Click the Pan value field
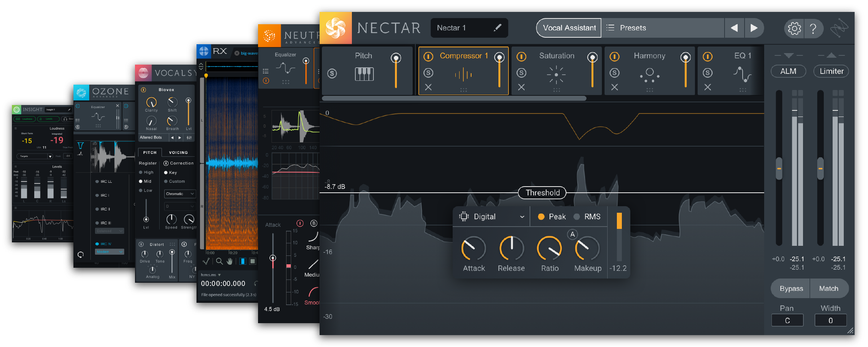 point(787,320)
